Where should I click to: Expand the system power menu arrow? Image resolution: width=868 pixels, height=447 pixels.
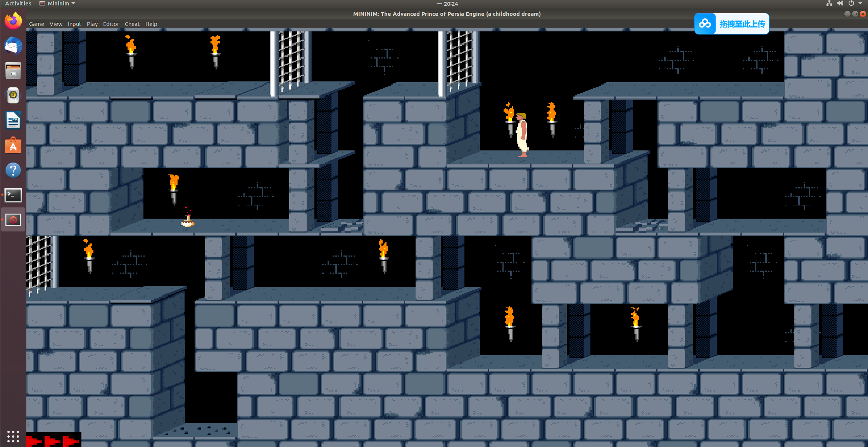[860, 3]
